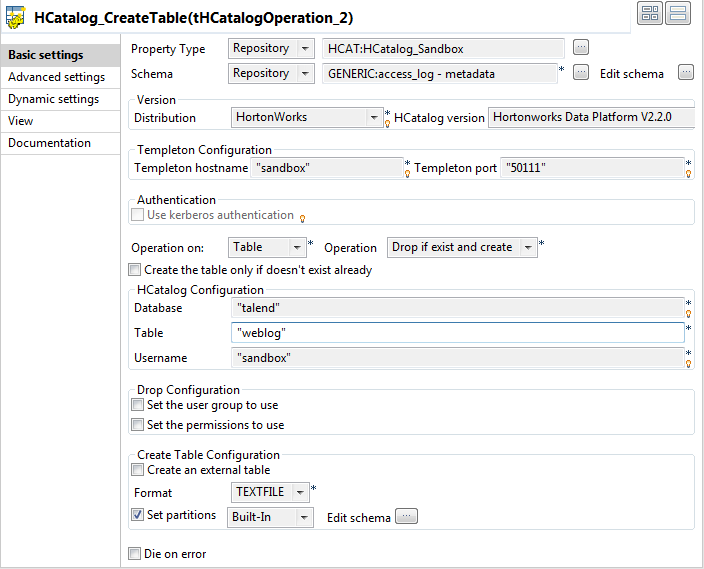
Task: Check Set the user group to use
Action: click(138, 405)
